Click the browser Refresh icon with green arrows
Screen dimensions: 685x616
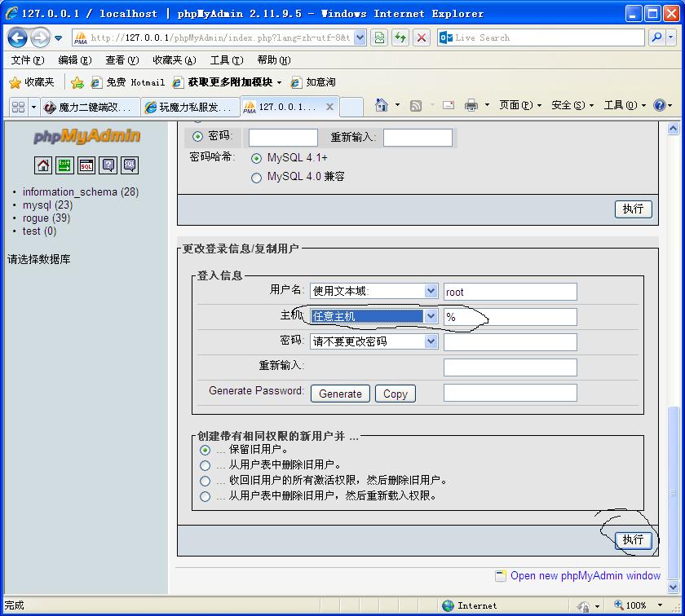[400, 37]
